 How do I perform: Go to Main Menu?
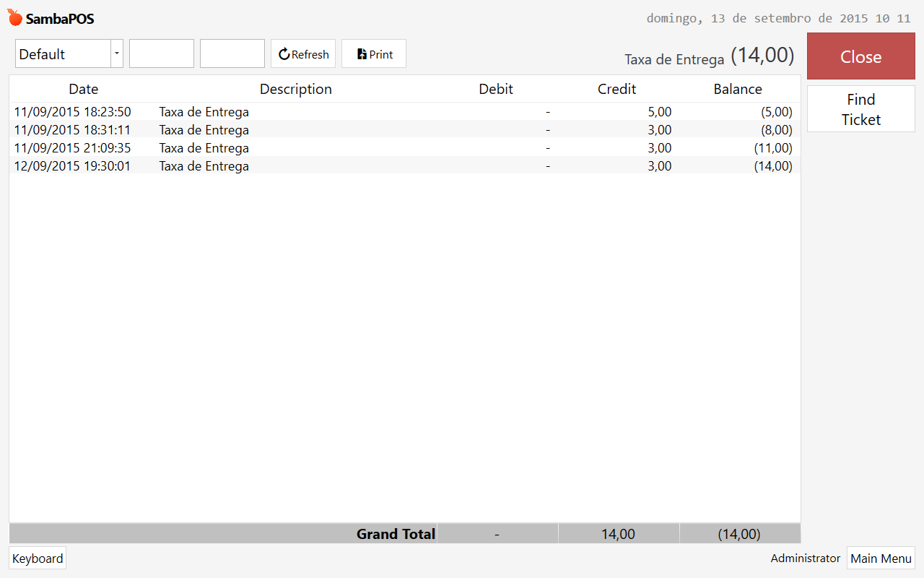pos(881,558)
